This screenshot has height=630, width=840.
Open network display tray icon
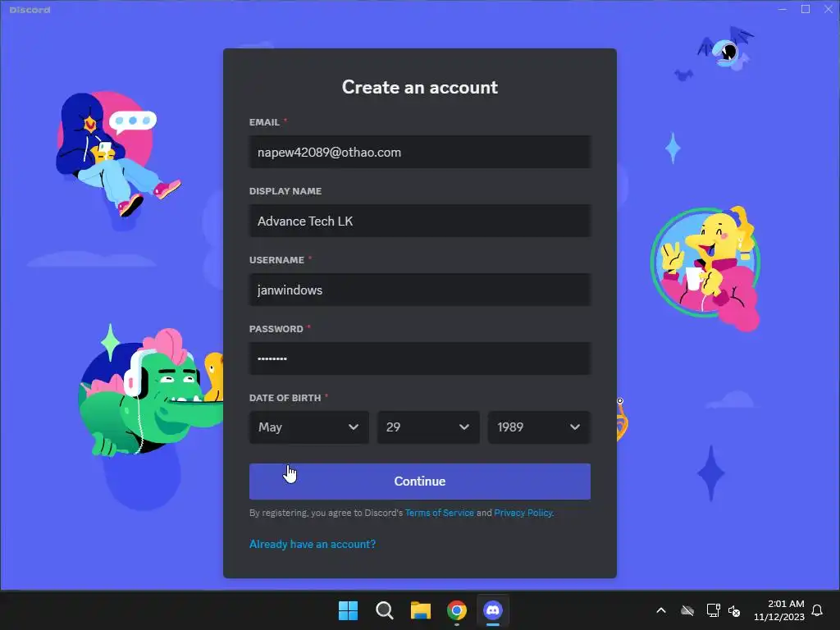[713, 610]
